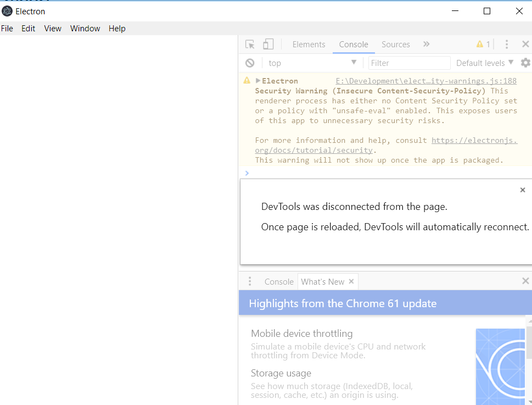The image size is (532, 405).
Task: Activate the inspect element picker icon
Action: click(x=250, y=45)
